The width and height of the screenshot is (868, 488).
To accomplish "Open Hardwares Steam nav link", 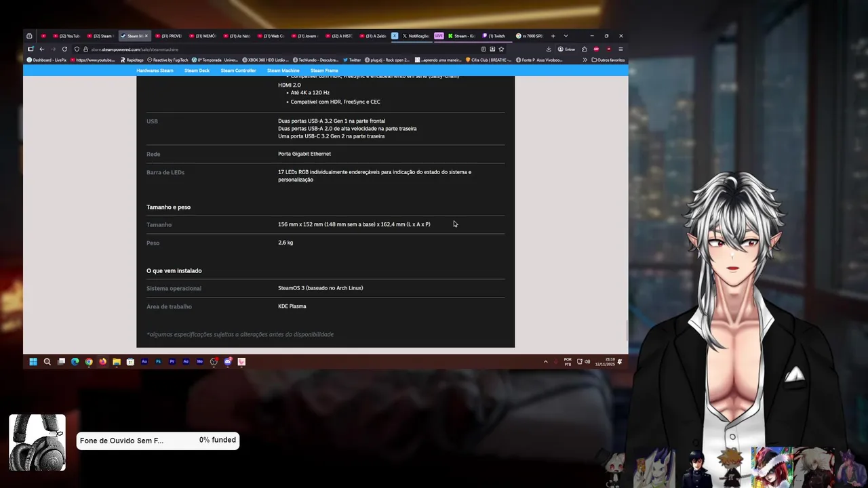I will coord(155,70).
